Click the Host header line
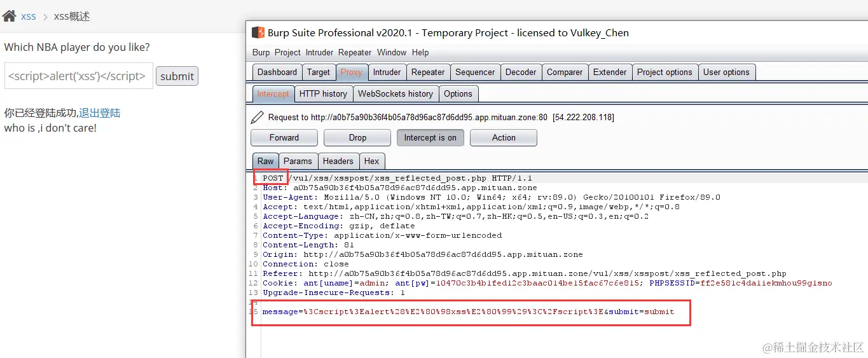Viewport: 868px width, 358px height. tap(399, 188)
